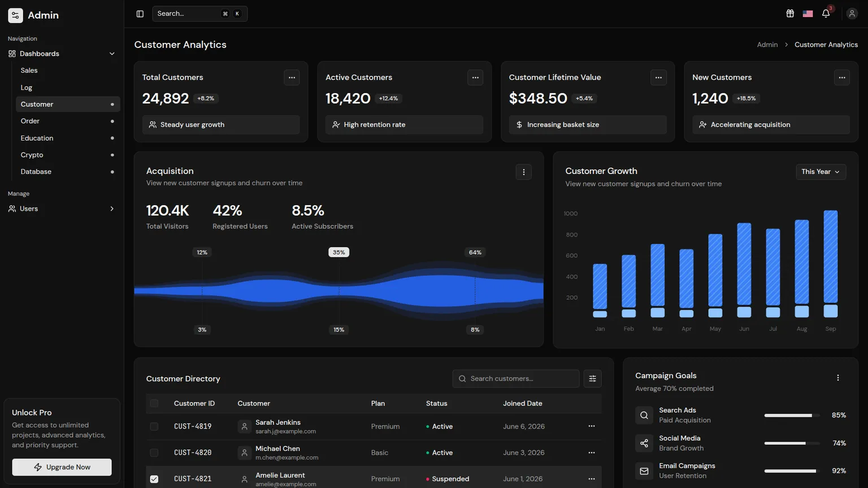Image resolution: width=868 pixels, height=488 pixels.
Task: Open the gift box icon in header
Action: click(x=790, y=14)
